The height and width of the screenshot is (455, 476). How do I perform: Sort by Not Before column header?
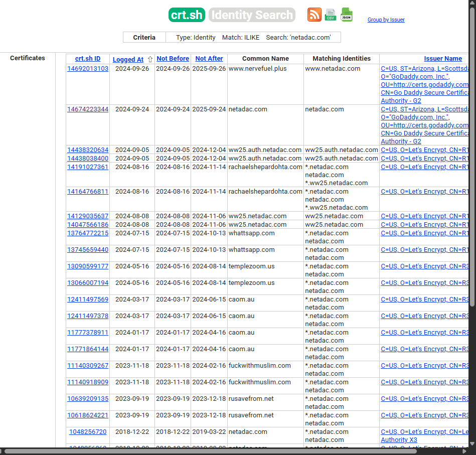tap(173, 59)
